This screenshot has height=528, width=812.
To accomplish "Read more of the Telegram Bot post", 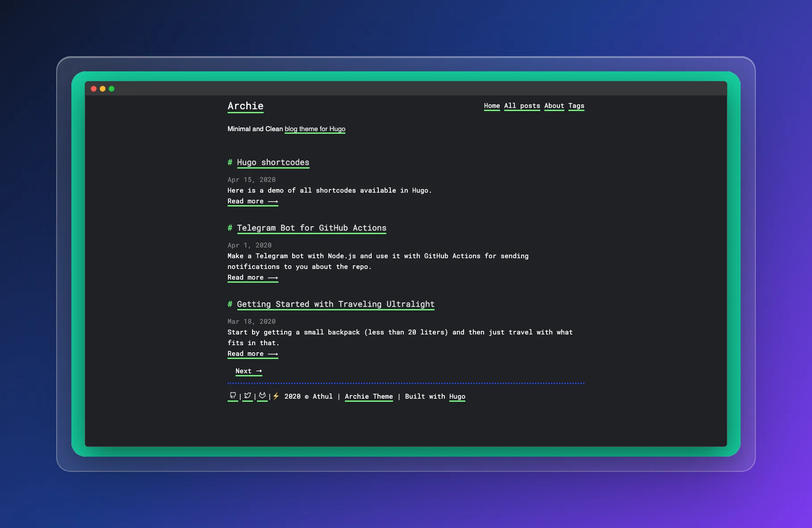I will (253, 277).
